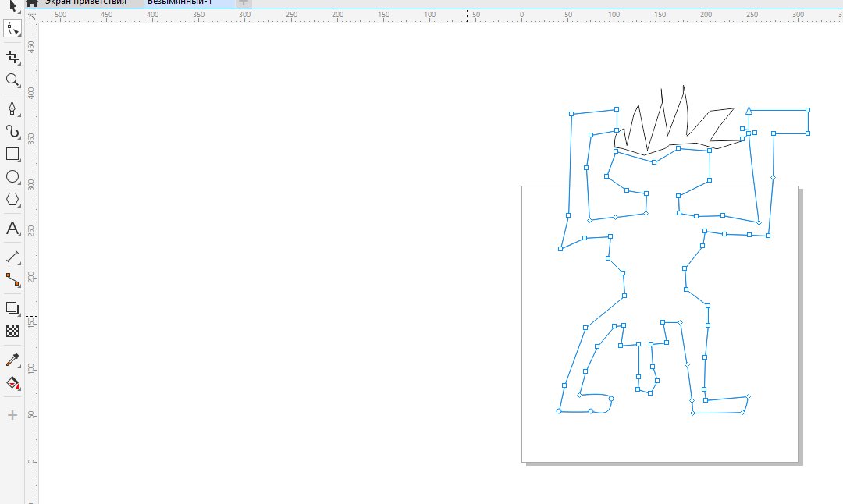
Task: Select the Artistic Media tool
Action: coord(12,131)
